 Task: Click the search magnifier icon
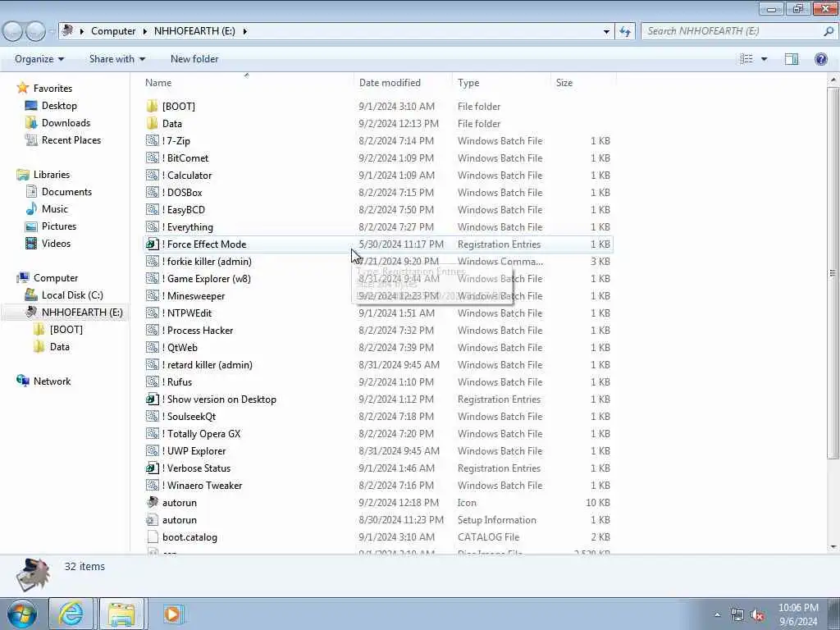(x=829, y=31)
